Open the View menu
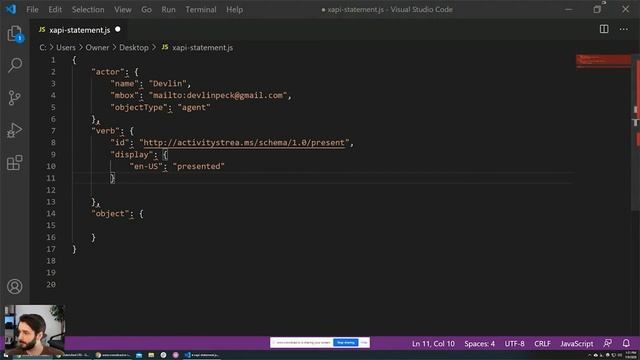Image resolution: width=640 pixels, height=360 pixels. coord(122,9)
